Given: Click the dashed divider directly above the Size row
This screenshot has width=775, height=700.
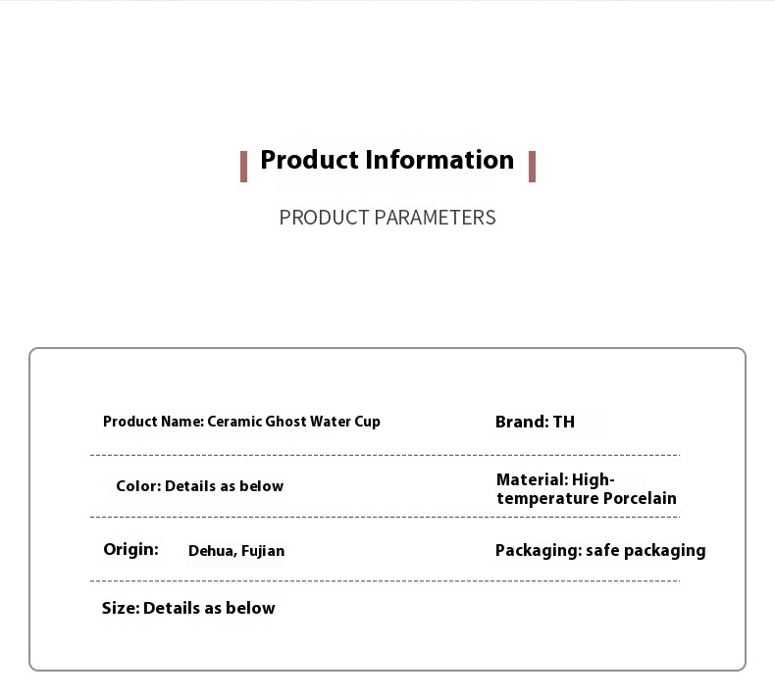Looking at the screenshot, I should coord(385,580).
